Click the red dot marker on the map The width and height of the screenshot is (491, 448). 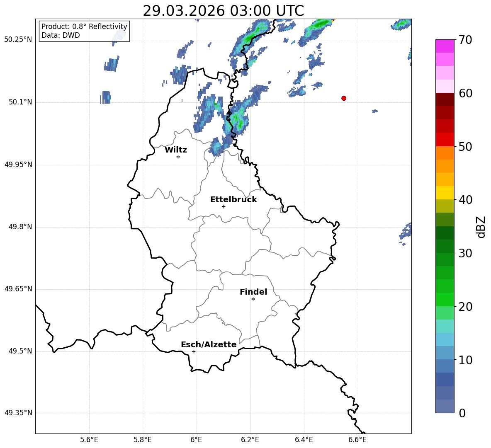[x=344, y=98]
